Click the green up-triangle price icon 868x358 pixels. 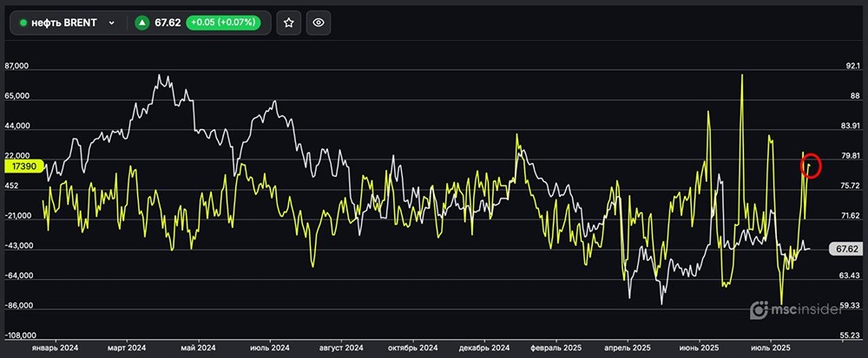click(141, 23)
